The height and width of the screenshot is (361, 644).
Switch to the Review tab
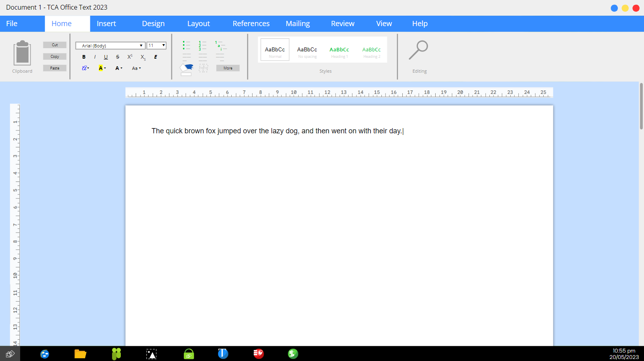(x=343, y=24)
